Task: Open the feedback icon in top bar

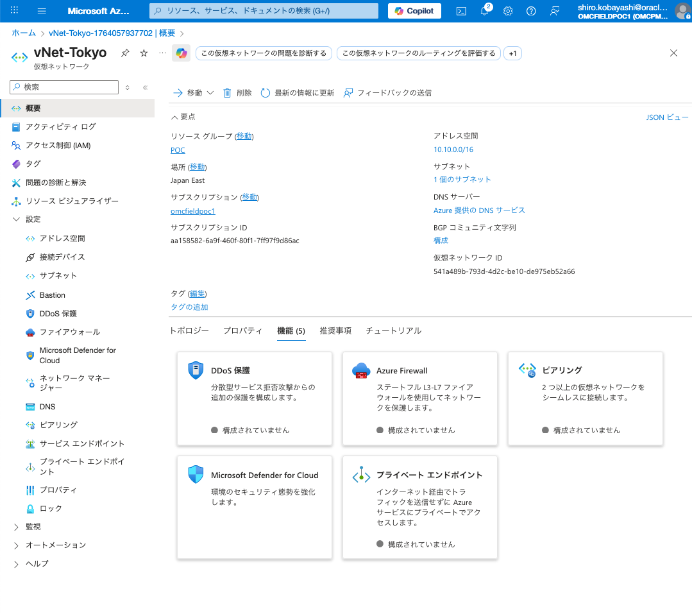Action: point(555,11)
